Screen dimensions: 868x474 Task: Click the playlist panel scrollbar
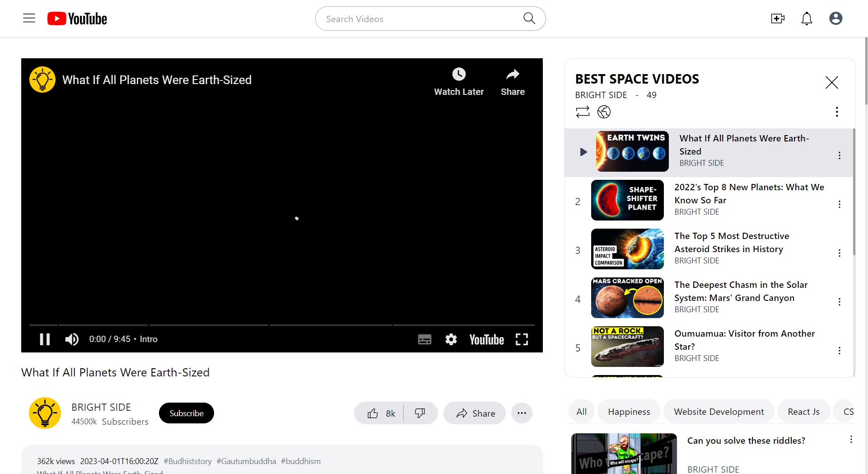854,192
